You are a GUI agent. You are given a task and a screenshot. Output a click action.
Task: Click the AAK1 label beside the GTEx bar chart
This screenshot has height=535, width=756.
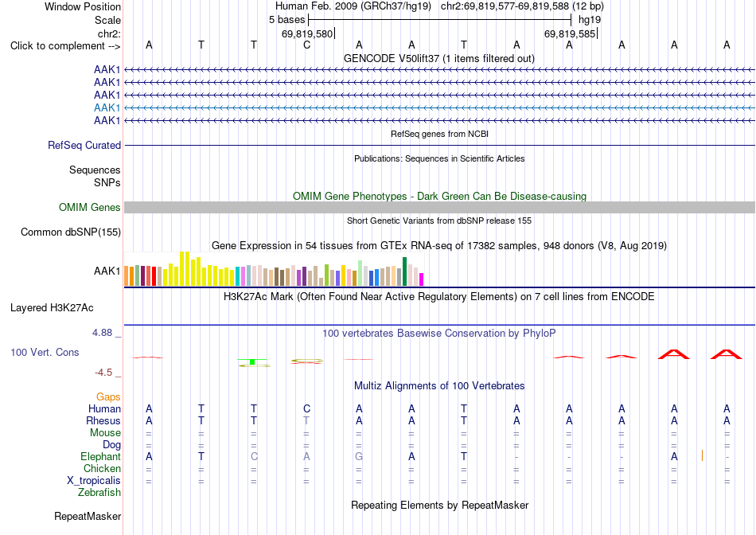point(107,271)
